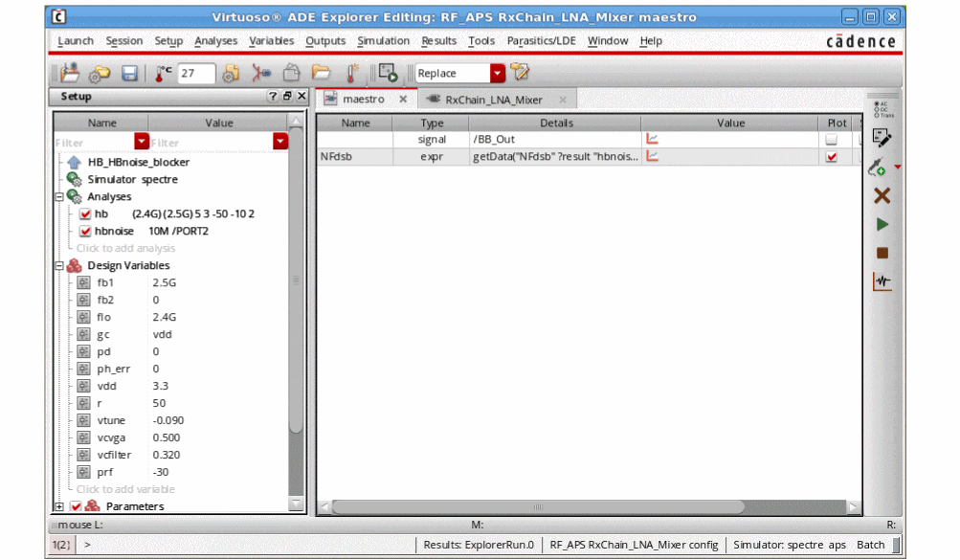
Task: Select the AC radio button
Action: 877,104
